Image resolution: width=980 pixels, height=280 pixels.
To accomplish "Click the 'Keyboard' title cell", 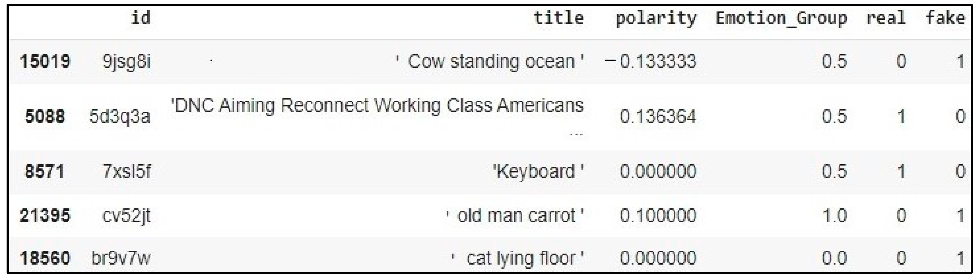I will (538, 171).
